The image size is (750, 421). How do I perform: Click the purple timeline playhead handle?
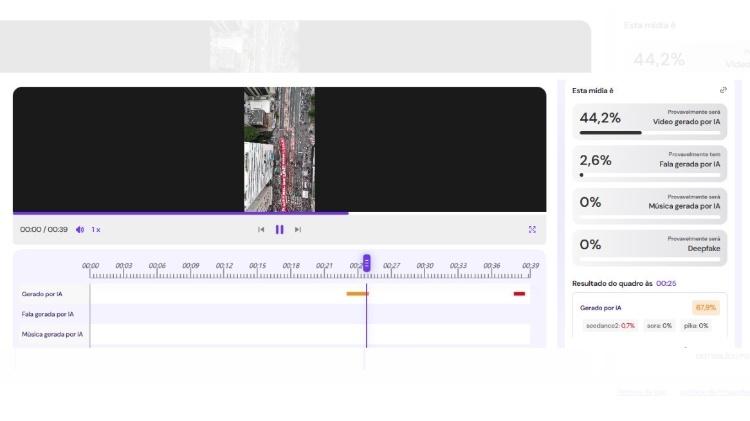pyautogui.click(x=366, y=263)
